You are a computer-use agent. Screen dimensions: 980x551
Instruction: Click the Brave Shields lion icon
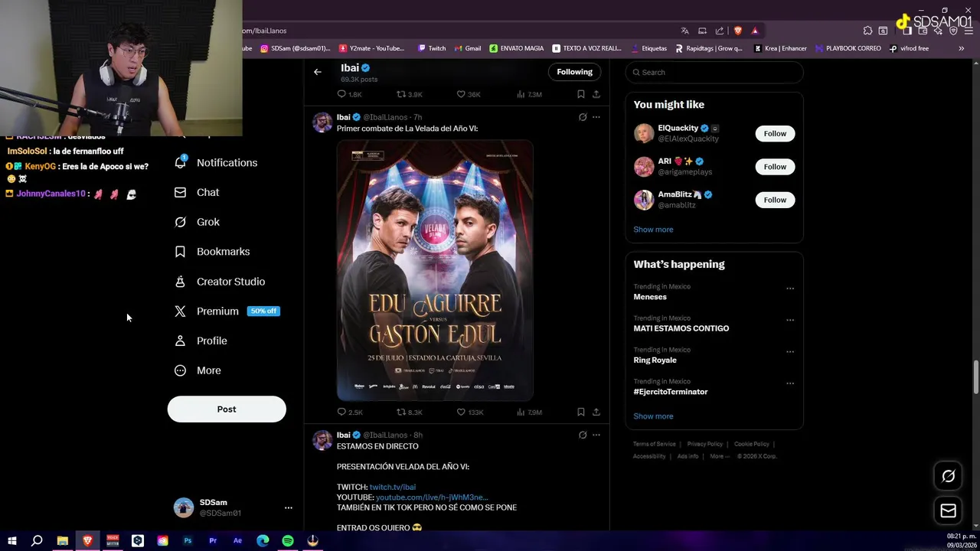pos(737,31)
